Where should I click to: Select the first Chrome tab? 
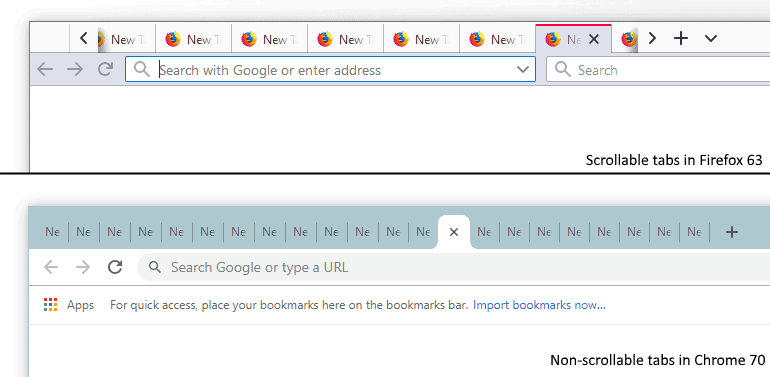pyautogui.click(x=53, y=232)
